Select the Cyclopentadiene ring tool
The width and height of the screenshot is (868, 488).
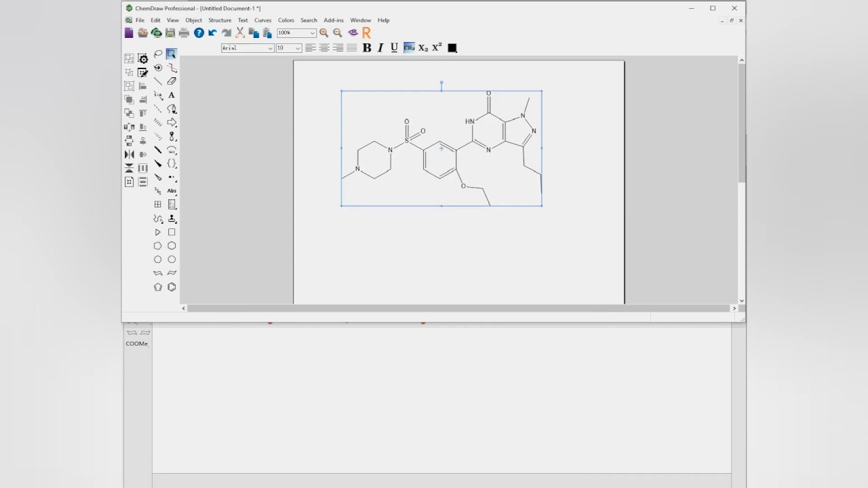[x=158, y=287]
